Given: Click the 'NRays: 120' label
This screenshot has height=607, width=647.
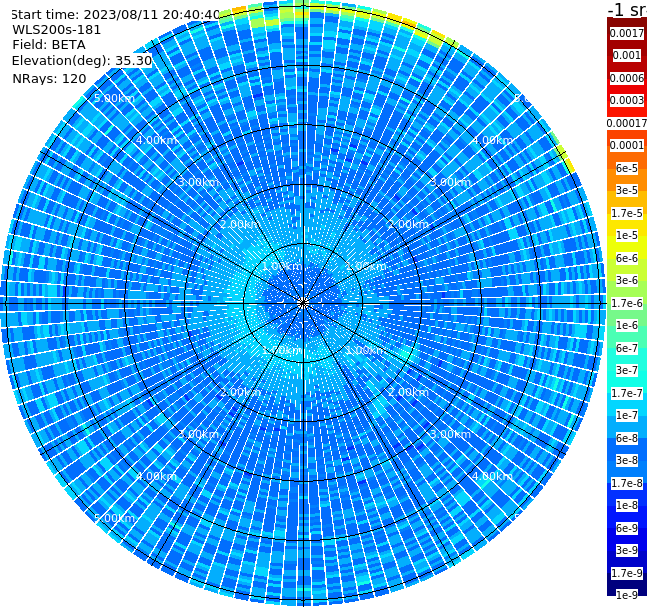Looking at the screenshot, I should click(49, 78).
